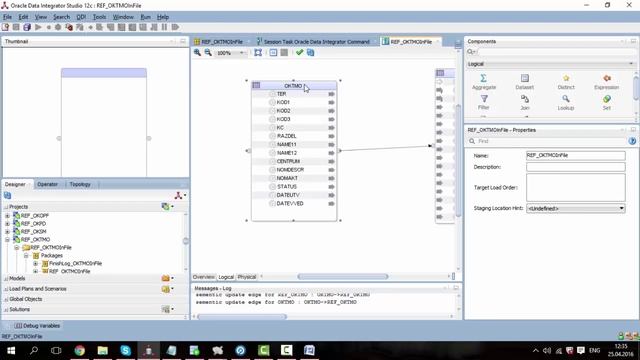Screen dimensions: 640x360
Task: Open Chrome from the Windows taskbar
Action: pos(80,350)
